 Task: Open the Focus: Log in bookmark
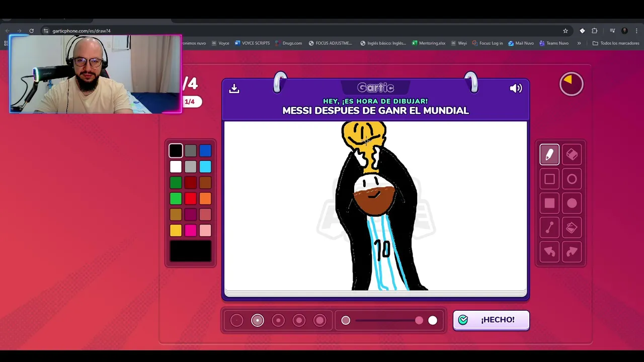[488, 43]
